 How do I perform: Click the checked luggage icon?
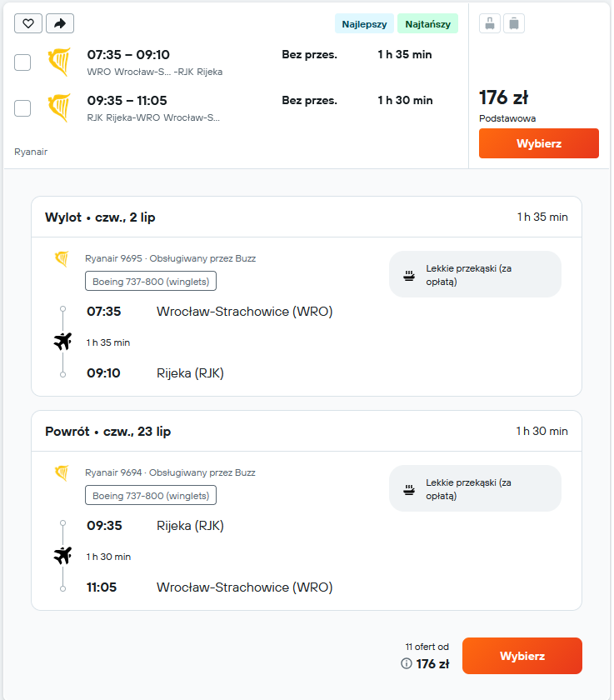click(x=514, y=23)
